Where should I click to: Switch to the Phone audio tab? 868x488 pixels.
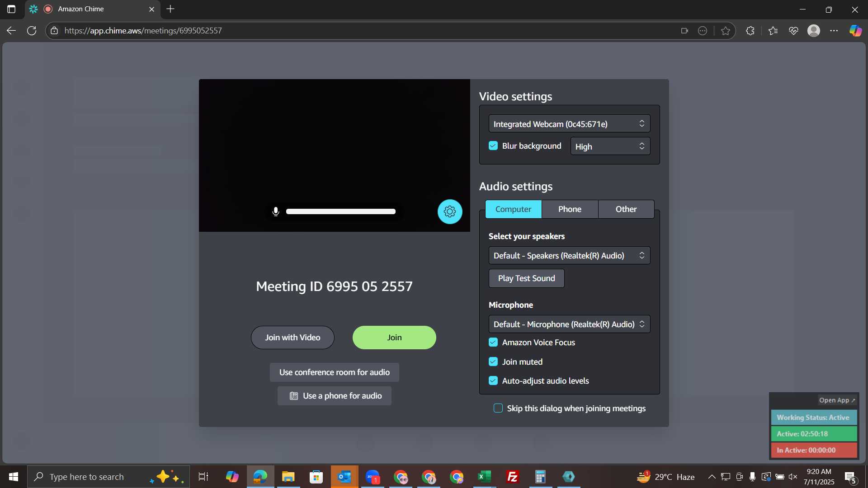click(x=570, y=209)
